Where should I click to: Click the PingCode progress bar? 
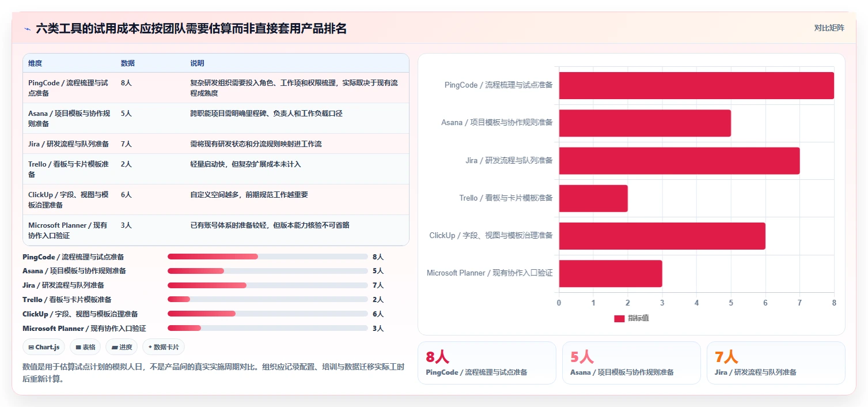tap(267, 257)
